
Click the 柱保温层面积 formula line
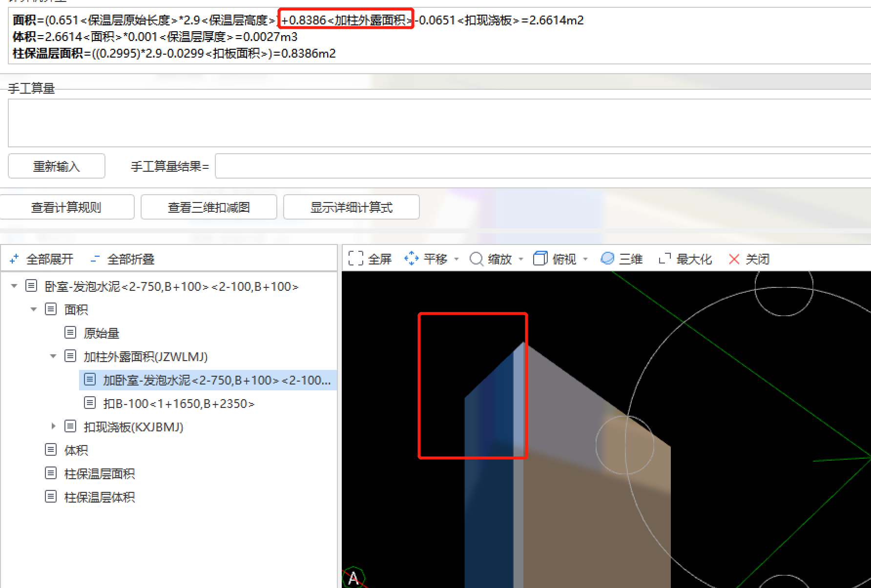(174, 54)
